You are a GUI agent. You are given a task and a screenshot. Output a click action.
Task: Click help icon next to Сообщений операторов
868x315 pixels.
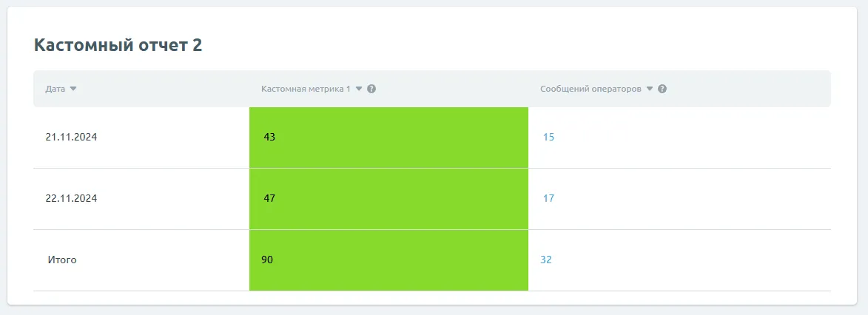[662, 89]
